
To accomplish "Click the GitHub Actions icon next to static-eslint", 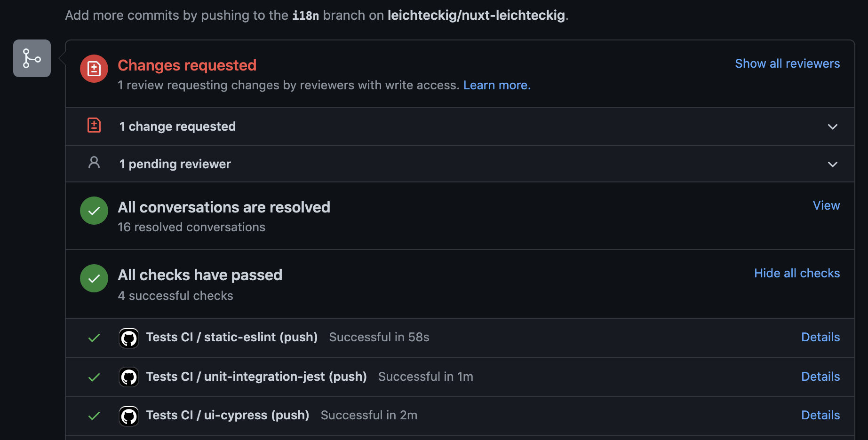I will (x=129, y=338).
